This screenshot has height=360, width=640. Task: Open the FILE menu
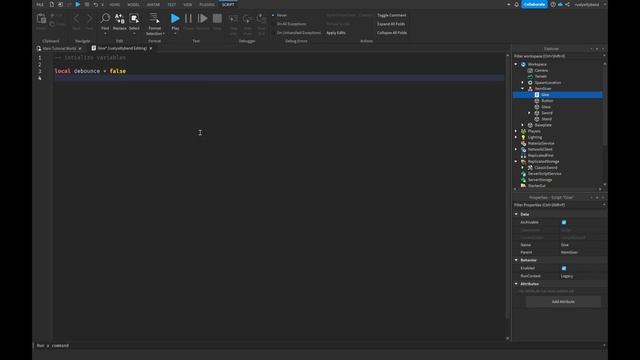(40, 4)
